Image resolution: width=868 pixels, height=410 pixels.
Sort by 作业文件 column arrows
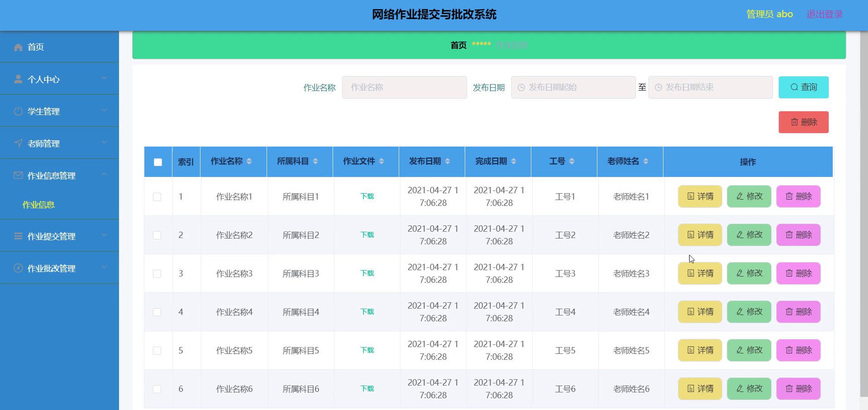click(x=382, y=161)
